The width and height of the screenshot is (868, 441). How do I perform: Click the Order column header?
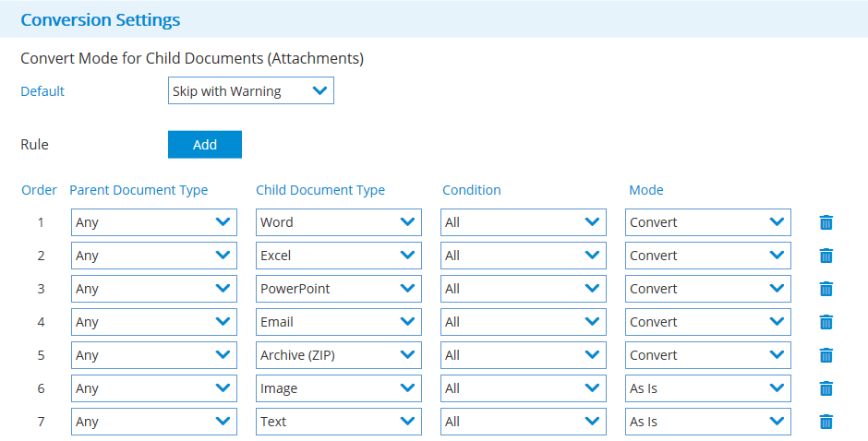(39, 190)
